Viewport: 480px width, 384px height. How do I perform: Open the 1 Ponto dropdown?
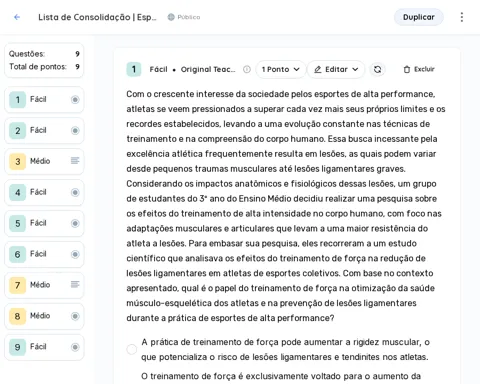(x=281, y=69)
